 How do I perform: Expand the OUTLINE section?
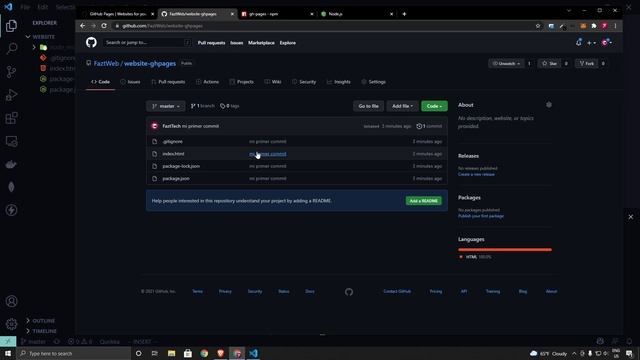(x=43, y=321)
